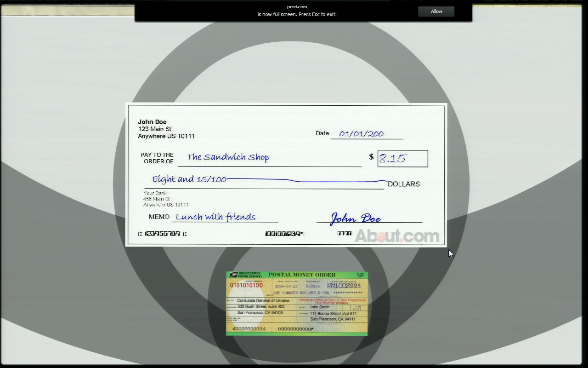Click the About.com watermark logo
Screen dimensions: 588x368
pos(396,236)
